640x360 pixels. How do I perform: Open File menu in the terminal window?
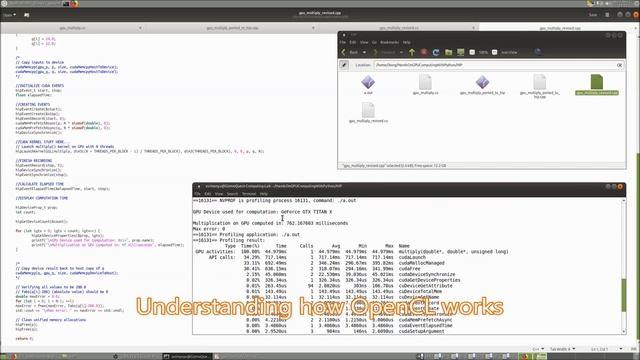[x=198, y=194]
